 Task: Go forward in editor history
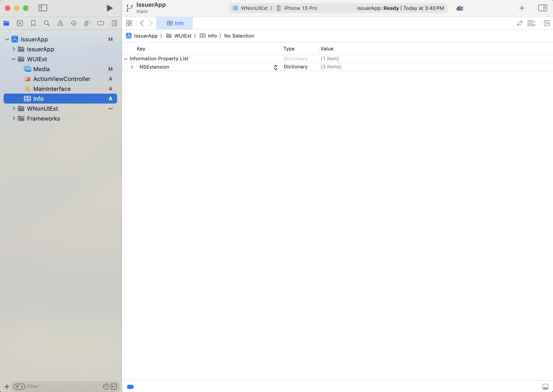[151, 23]
